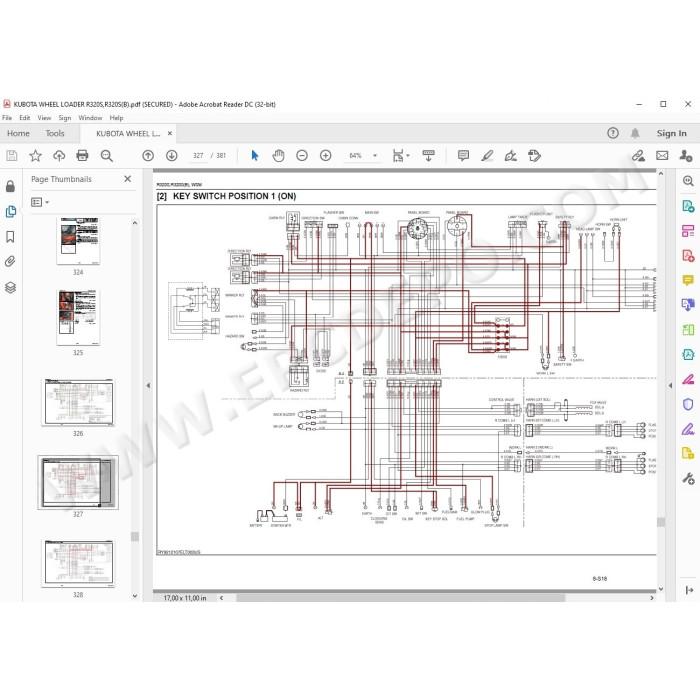This screenshot has width=700, height=700.
Task: Open the protect shield tool
Action: (688, 404)
